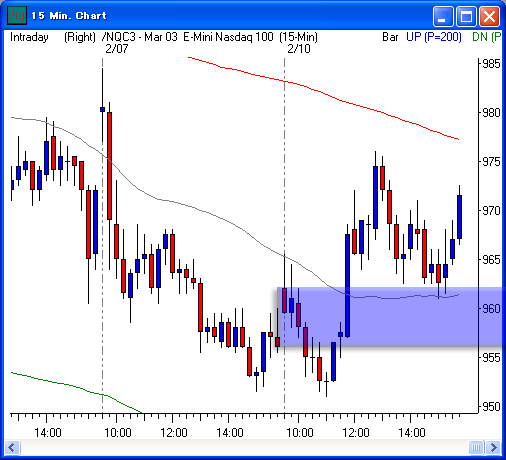Viewport: 506px width, 460px height.
Task: Click the blue shaded support zone
Action: pos(390,317)
